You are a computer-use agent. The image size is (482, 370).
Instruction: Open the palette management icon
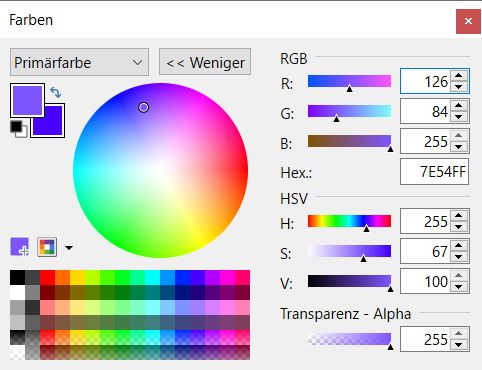coord(47,247)
